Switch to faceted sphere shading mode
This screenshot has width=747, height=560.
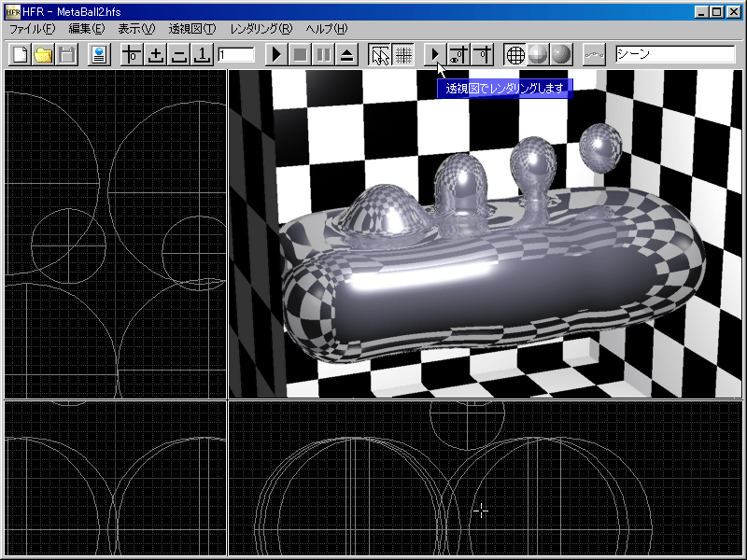coord(538,54)
